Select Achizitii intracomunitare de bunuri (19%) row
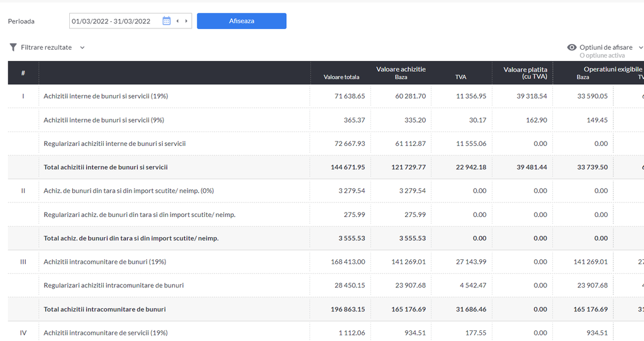Screen dimensions: 644x341 tap(326, 262)
